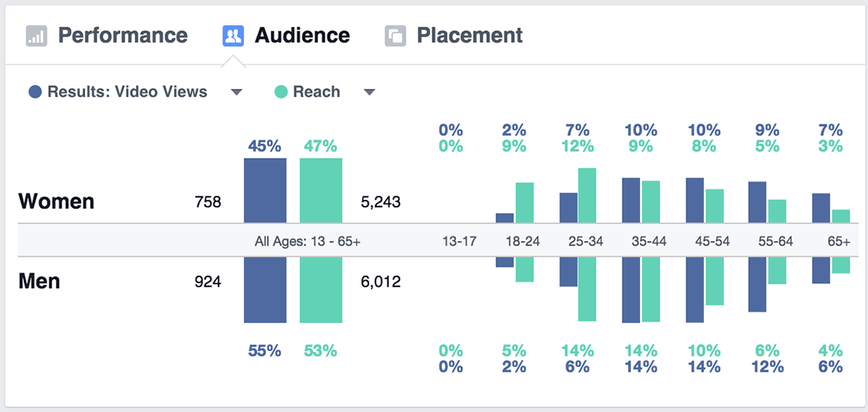Click the blue Video Views legend dot
The width and height of the screenshot is (868, 412).
click(x=36, y=92)
